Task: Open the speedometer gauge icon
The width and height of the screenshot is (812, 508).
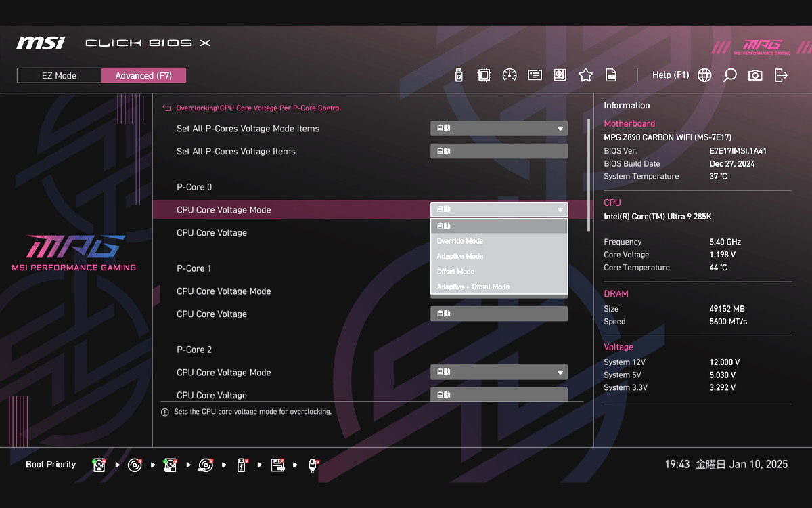Action: [x=510, y=75]
